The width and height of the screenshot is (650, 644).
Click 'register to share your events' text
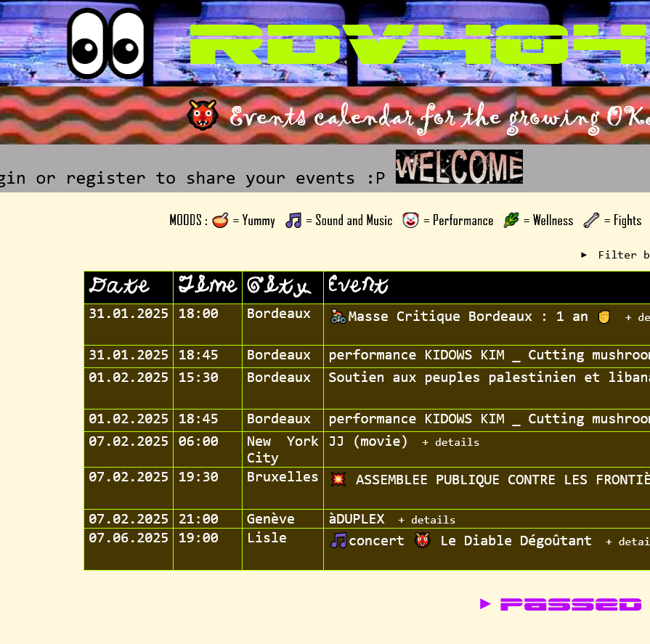click(211, 178)
